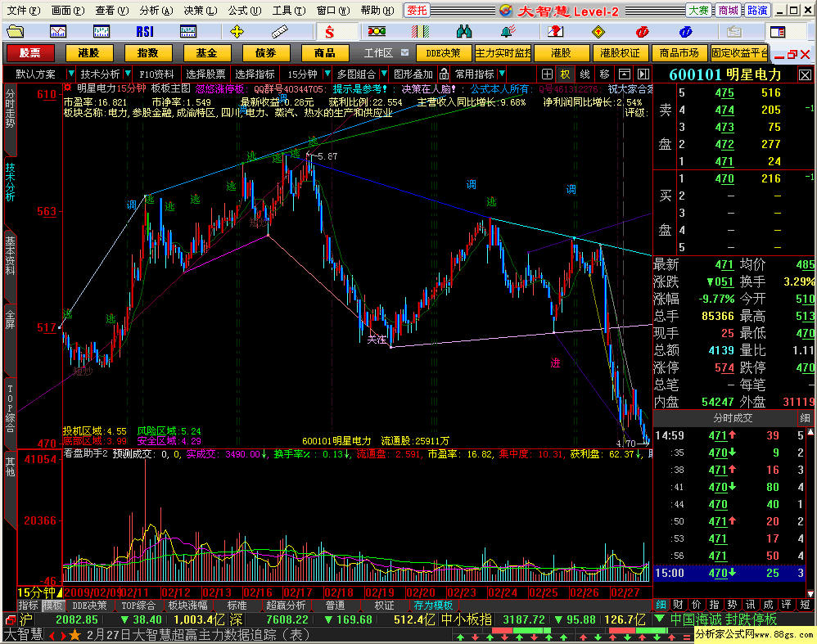817x644 pixels.
Task: Click the 主力实时监控 button
Action: point(503,52)
